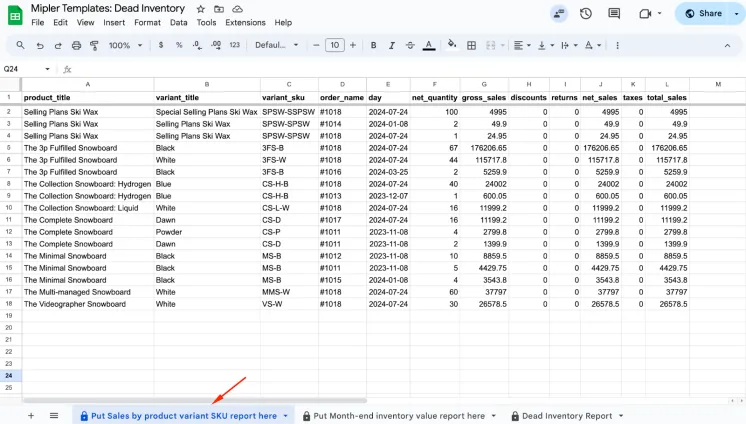
Task: Open the View menu
Action: coord(86,22)
